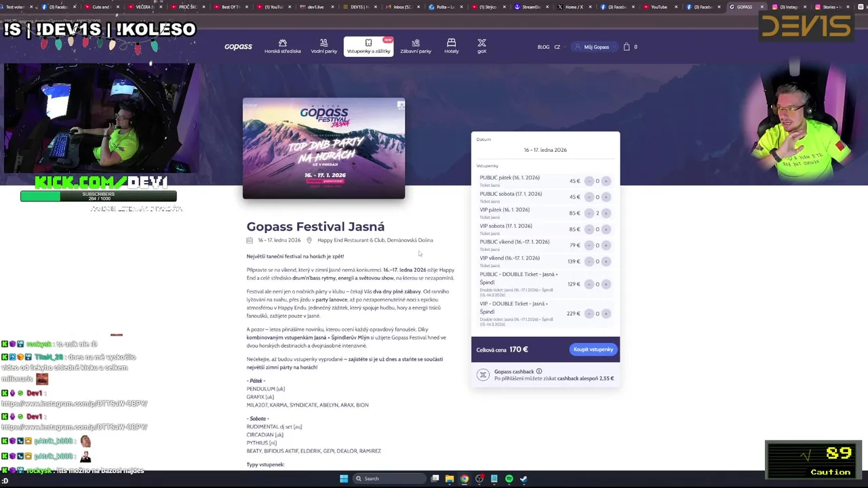This screenshot has width=868, height=488.
Task: Increase PUBLIC DOUBLE Ticket quantity
Action: click(606, 284)
